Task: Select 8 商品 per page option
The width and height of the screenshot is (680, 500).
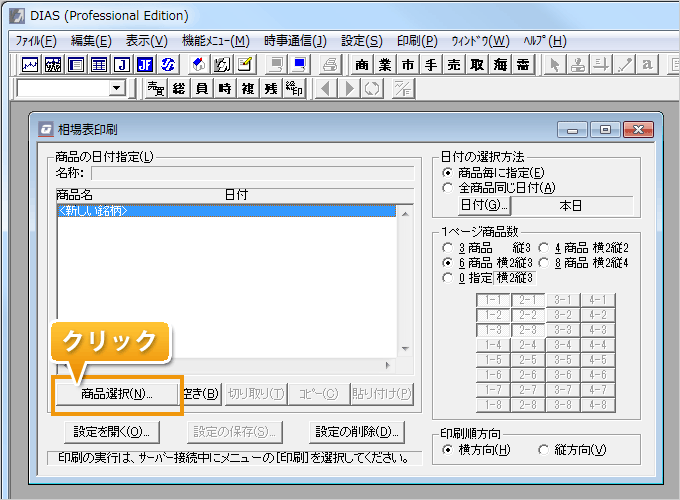Action: pos(545,262)
